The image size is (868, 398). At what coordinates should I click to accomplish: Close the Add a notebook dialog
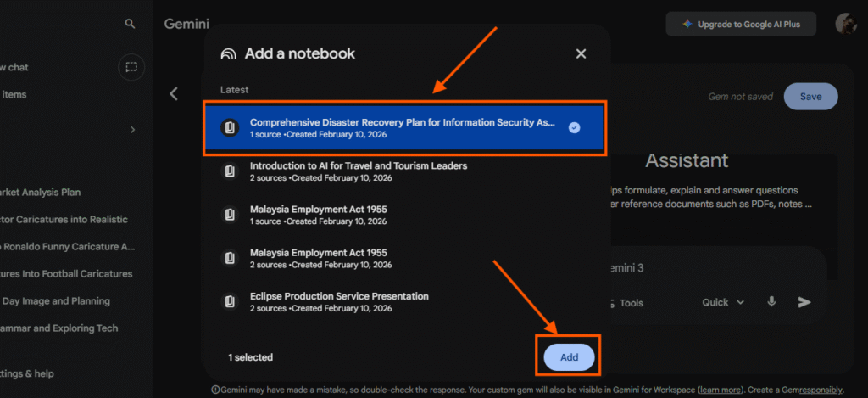pos(581,53)
